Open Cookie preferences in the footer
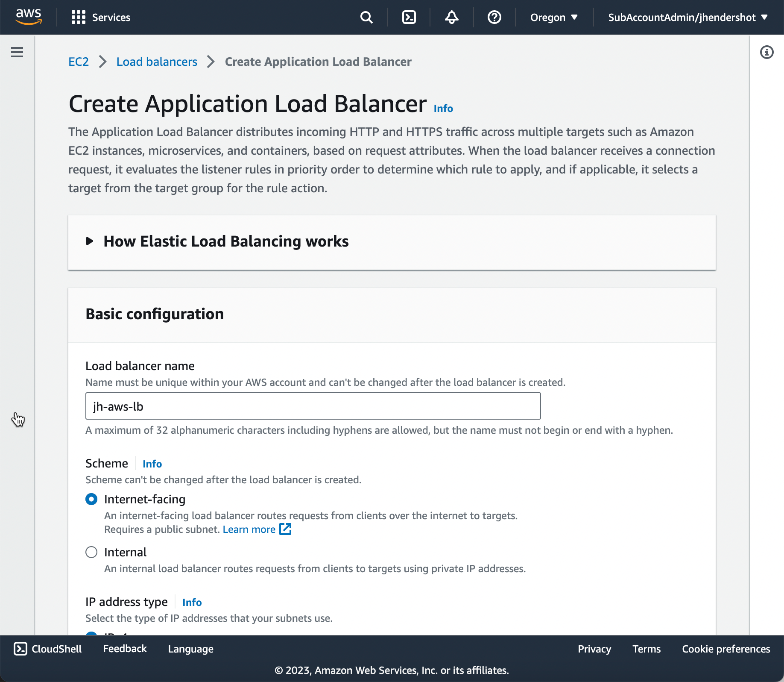Screen dimensions: 784x682 pyautogui.click(x=725, y=649)
